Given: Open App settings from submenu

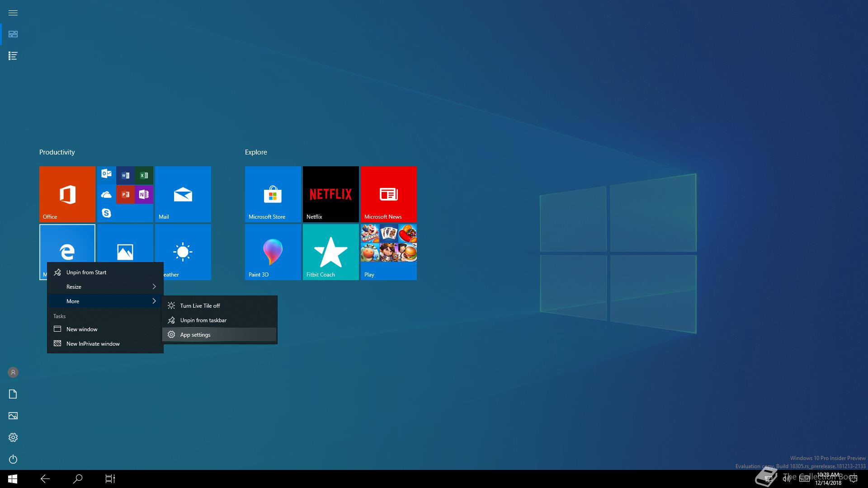Looking at the screenshot, I should tap(220, 334).
